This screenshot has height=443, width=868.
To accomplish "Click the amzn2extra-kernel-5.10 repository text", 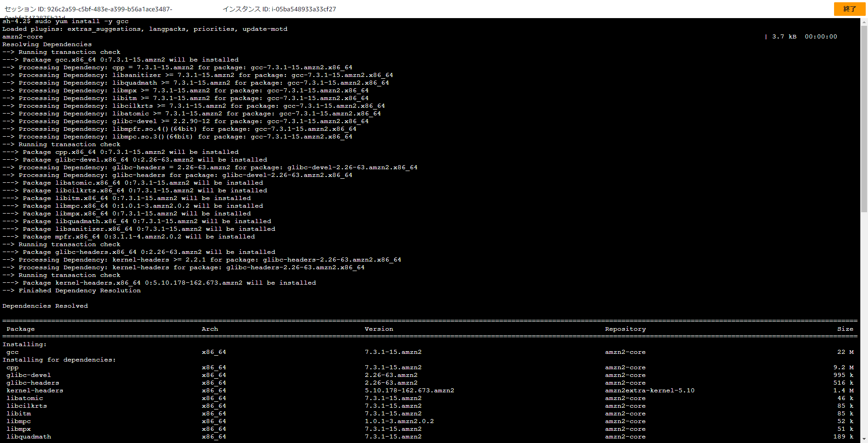I will [x=649, y=390].
